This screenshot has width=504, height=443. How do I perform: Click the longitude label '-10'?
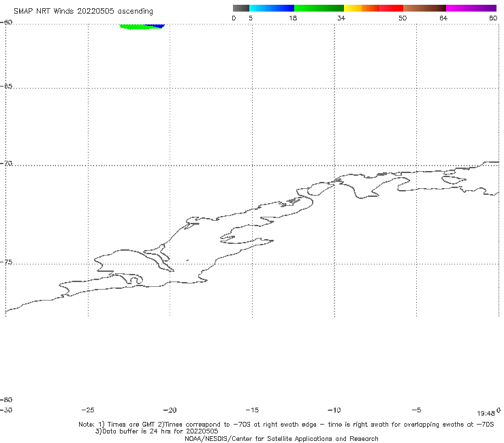(x=334, y=410)
